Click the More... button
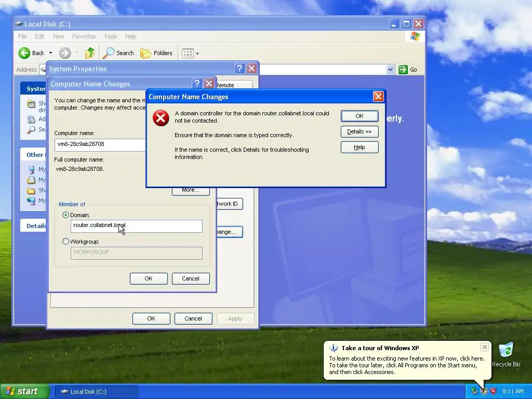This screenshot has height=399, width=532. 191,191
